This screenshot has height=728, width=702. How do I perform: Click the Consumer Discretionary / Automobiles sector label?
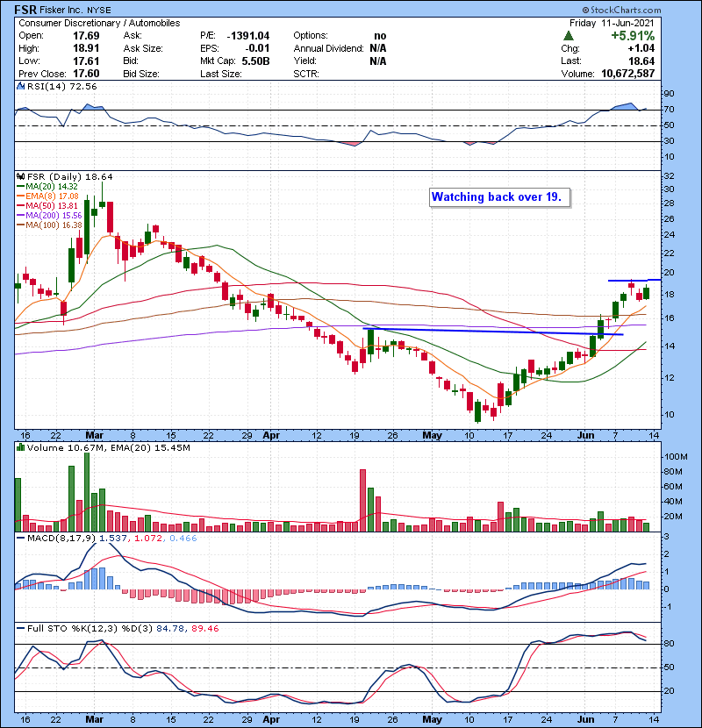(x=99, y=23)
